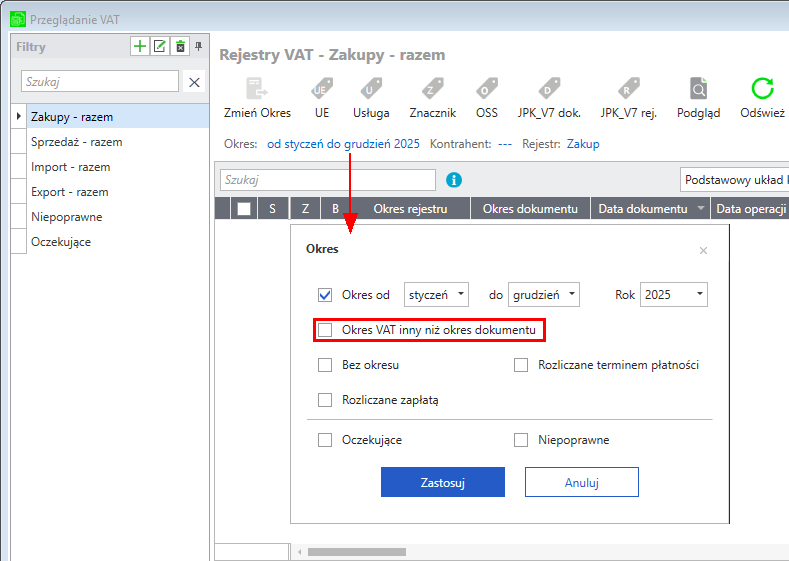Check the Bez okresu option
The image size is (789, 561).
pyautogui.click(x=325, y=365)
